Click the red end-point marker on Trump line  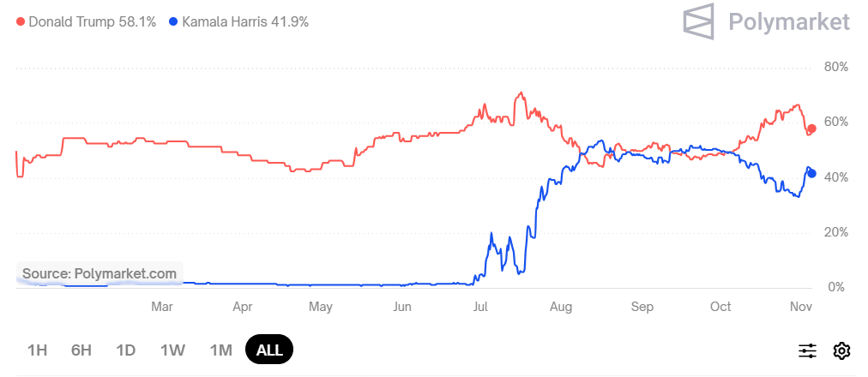click(x=811, y=129)
